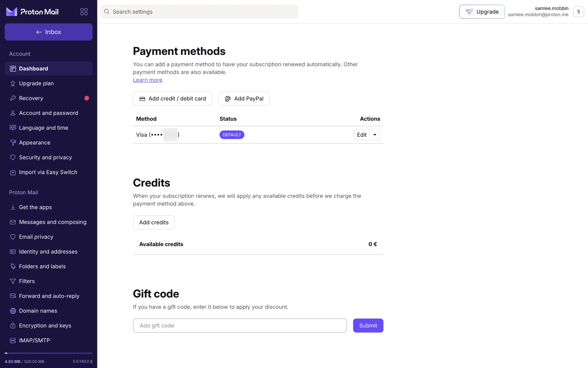Click the Proton Mail logo
This screenshot has width=588, height=368.
coord(32,12)
